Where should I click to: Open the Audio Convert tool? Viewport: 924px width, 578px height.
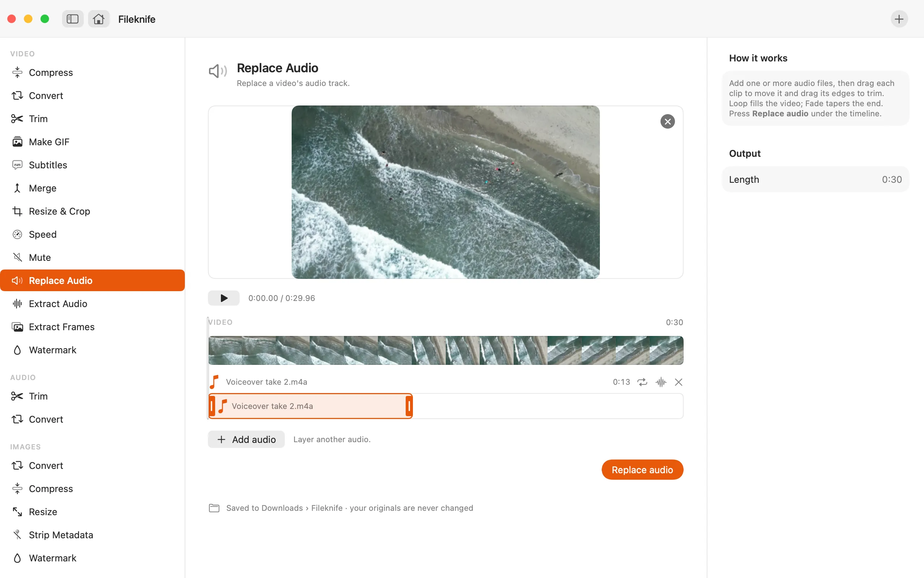[92, 419]
